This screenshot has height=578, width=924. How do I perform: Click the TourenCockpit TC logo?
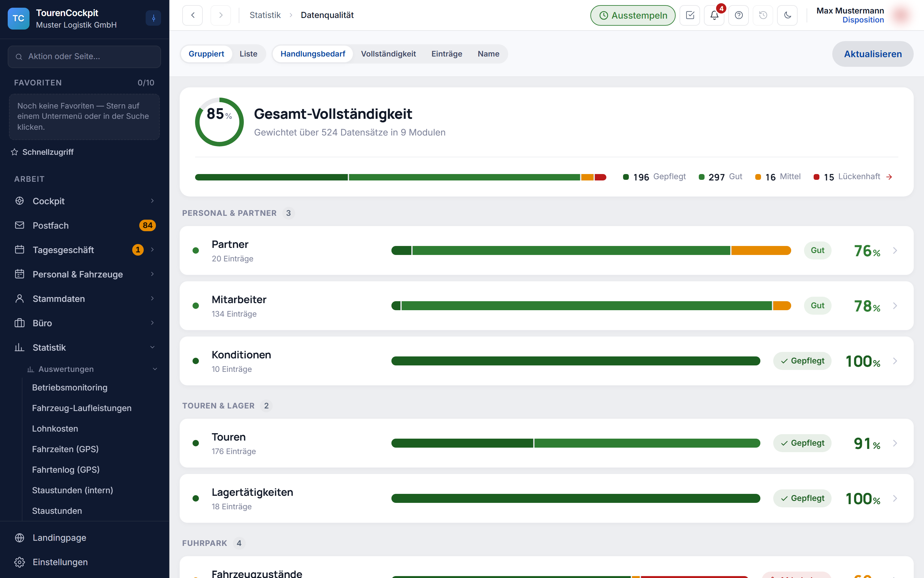coord(18,18)
